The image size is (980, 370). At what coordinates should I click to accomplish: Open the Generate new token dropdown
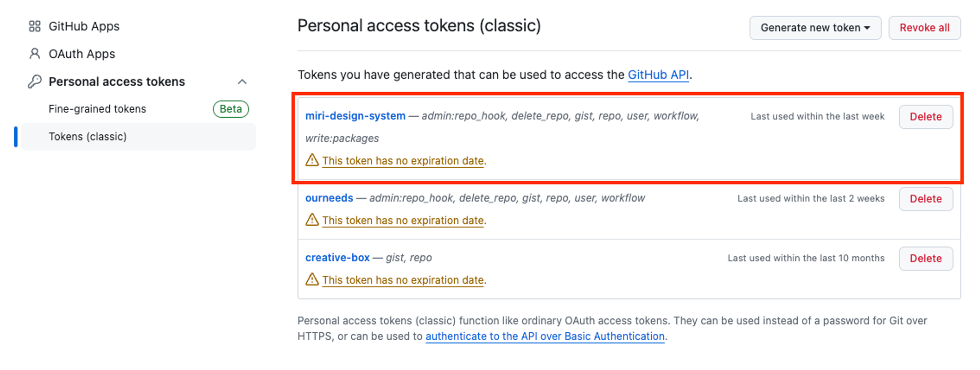point(815,28)
